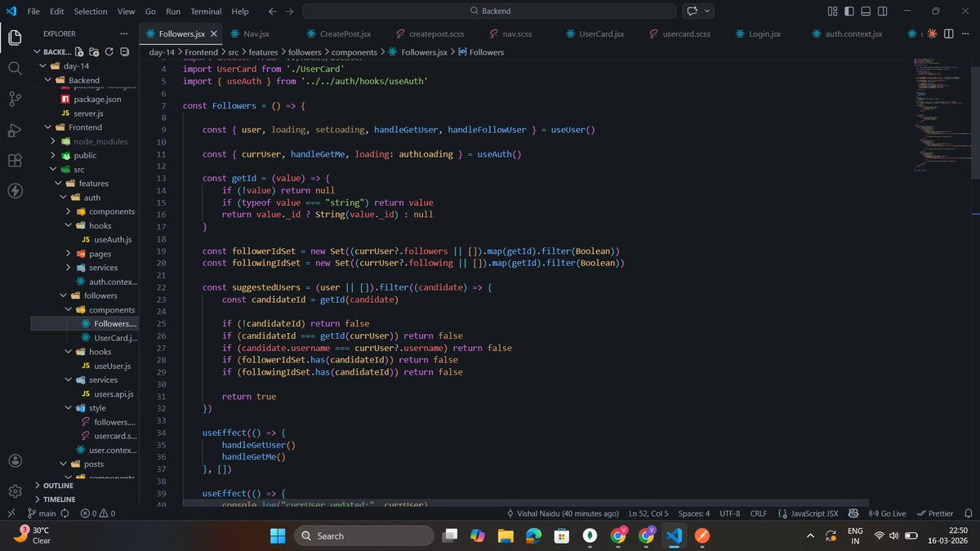Click the main branch indicator
Image resolution: width=980 pixels, height=551 pixels.
pos(42,513)
